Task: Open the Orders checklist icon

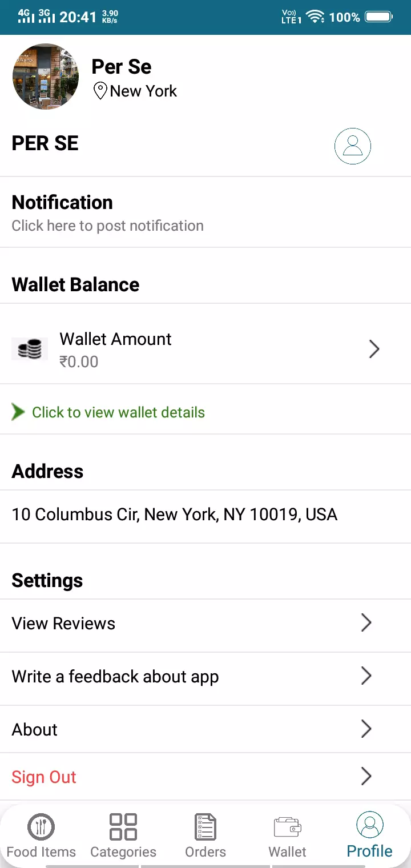Action: (205, 826)
